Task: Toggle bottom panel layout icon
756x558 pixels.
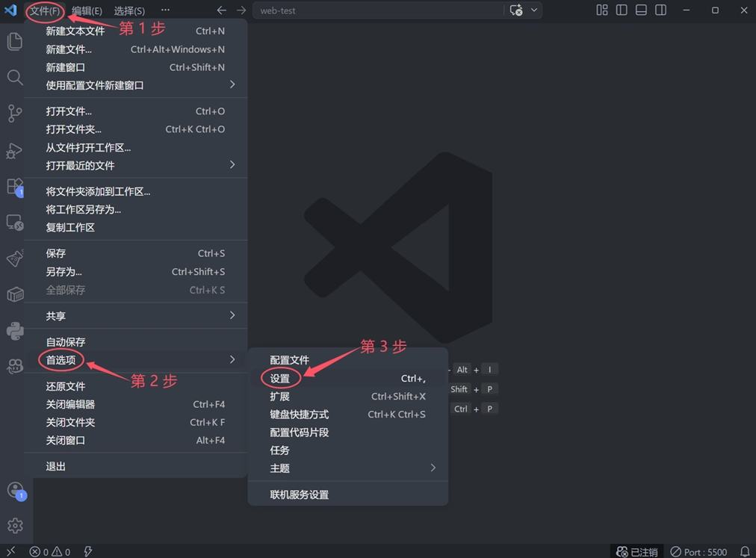Action: pos(641,10)
